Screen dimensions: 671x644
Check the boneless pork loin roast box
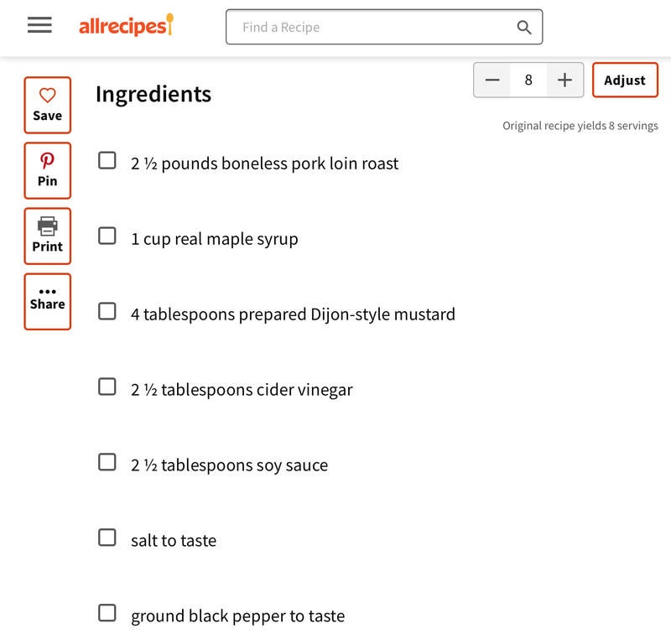[107, 160]
